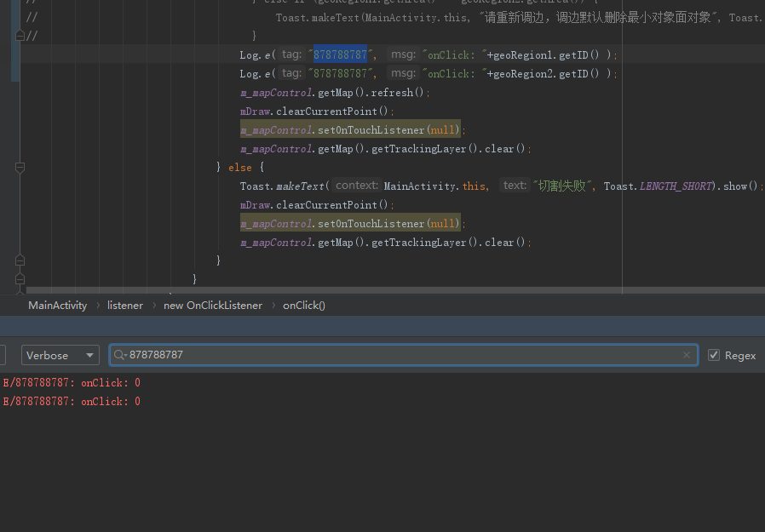The height and width of the screenshot is (532, 765).
Task: Click the fold end marker below the trailing getTrackingLayer().clear() line
Action: 20,260
